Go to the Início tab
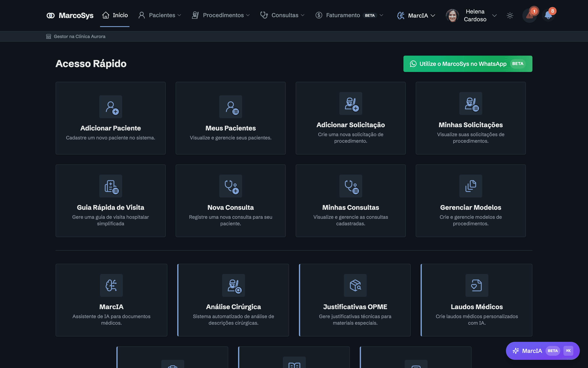The width and height of the screenshot is (588, 368). tap(115, 15)
